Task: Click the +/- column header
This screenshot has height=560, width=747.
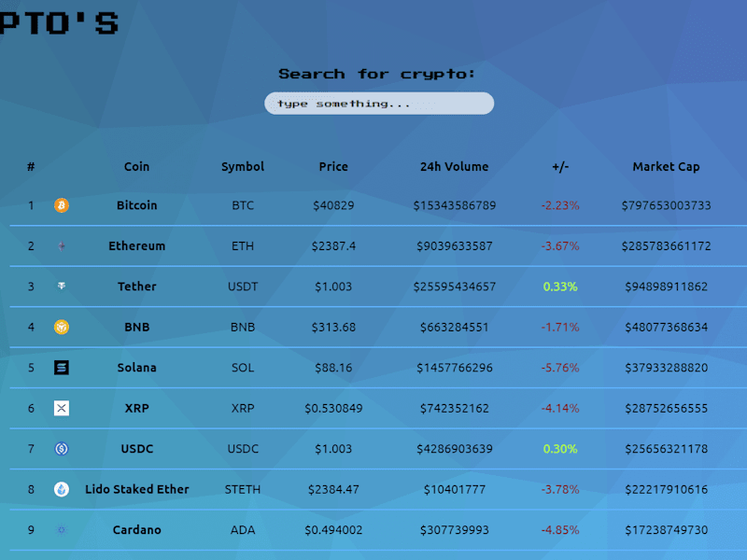Action: (x=560, y=167)
